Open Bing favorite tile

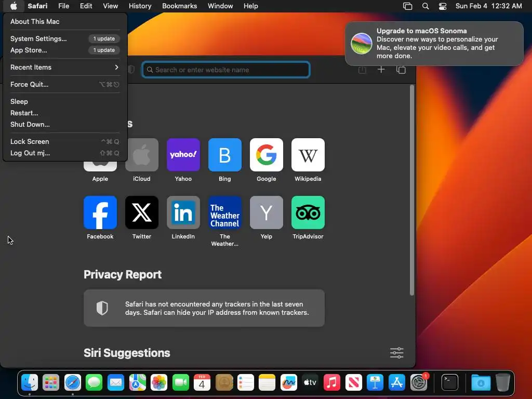tap(225, 155)
